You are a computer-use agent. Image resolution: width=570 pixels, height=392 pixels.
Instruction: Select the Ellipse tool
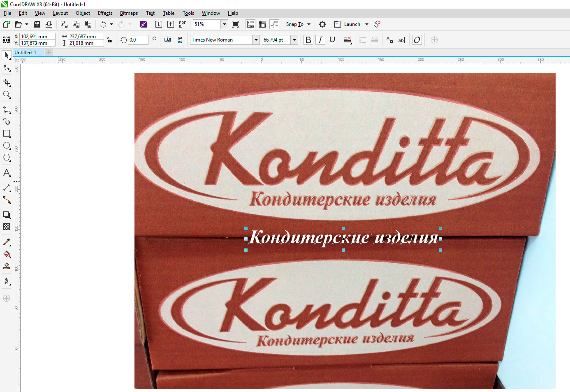[7, 146]
